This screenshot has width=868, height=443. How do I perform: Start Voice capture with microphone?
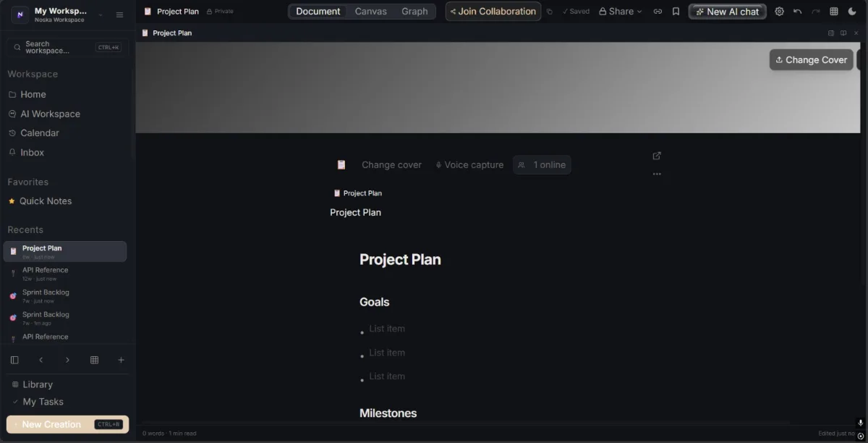(x=469, y=165)
